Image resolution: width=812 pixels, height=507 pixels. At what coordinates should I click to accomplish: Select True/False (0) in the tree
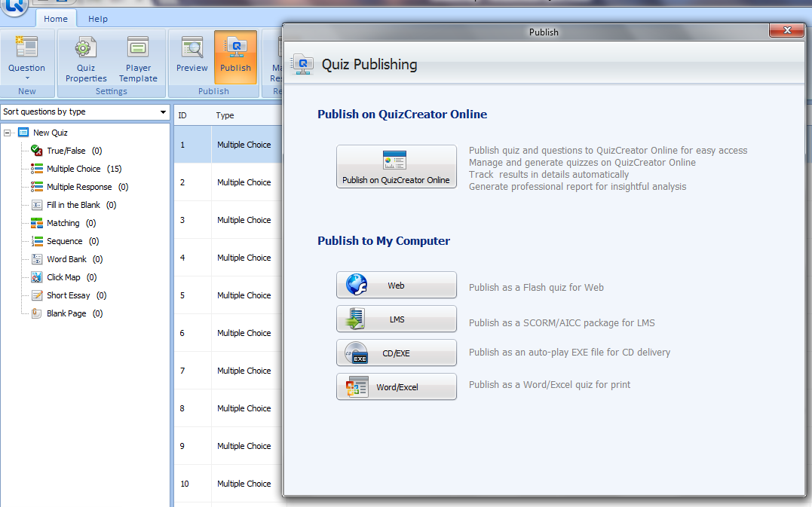tap(75, 151)
